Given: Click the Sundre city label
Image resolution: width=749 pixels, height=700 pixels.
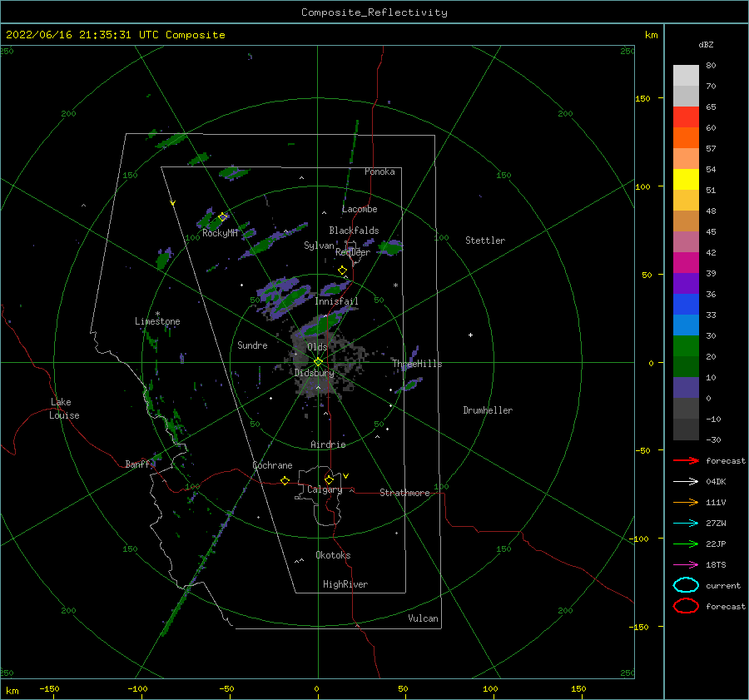Looking at the screenshot, I should (252, 345).
